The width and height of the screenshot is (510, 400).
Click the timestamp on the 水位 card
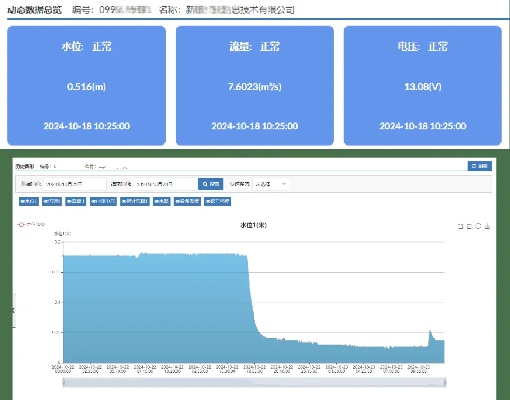[86, 126]
